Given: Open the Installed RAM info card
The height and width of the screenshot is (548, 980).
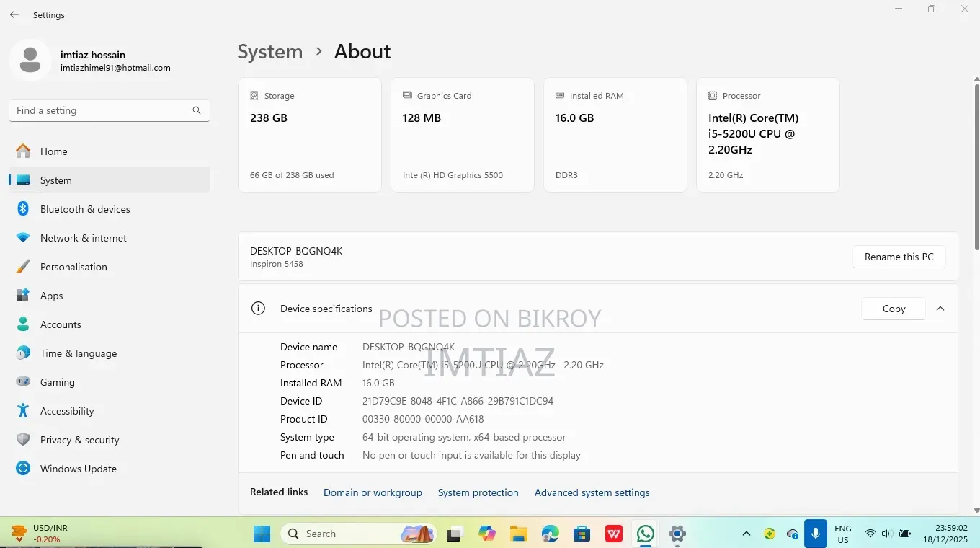Looking at the screenshot, I should tap(615, 135).
